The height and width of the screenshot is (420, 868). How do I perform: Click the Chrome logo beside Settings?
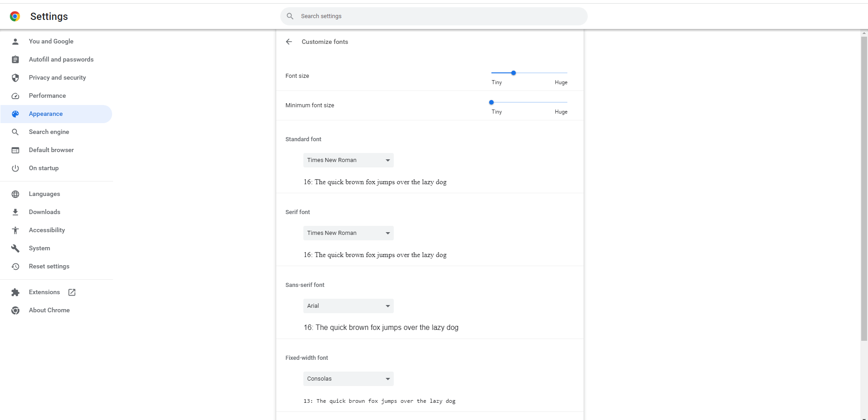click(x=15, y=16)
